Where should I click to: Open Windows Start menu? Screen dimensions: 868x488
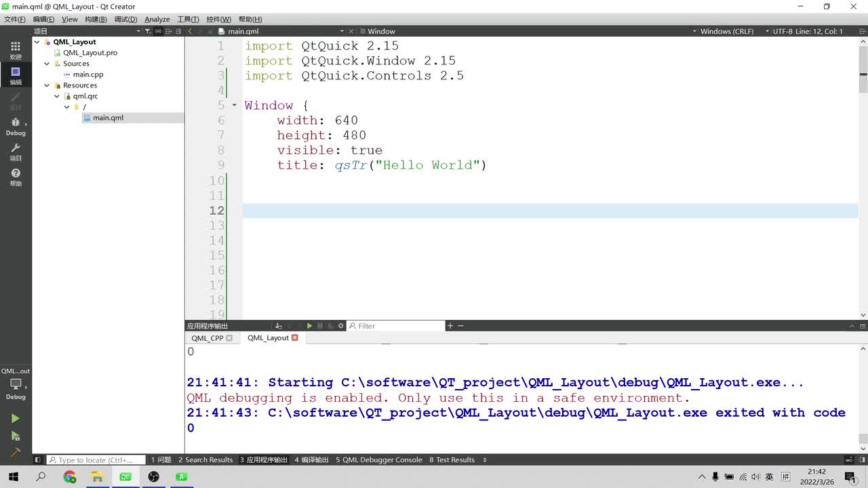tap(14, 476)
